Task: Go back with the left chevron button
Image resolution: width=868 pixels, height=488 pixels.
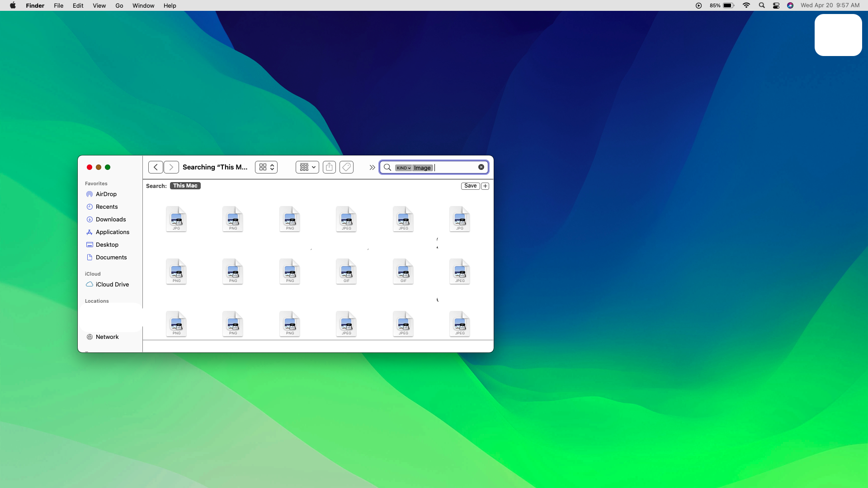Action: click(156, 167)
